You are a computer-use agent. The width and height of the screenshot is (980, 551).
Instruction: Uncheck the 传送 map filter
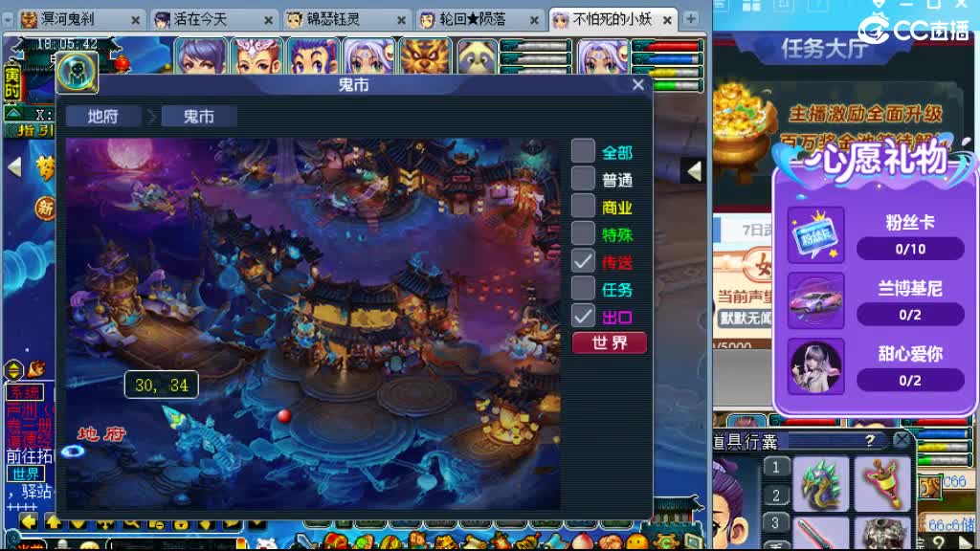[583, 261]
